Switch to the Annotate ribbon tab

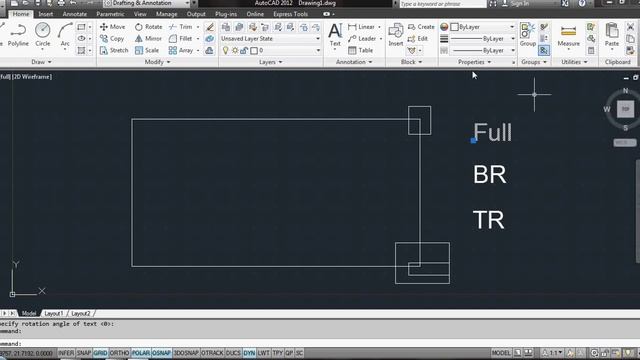[x=74, y=14]
